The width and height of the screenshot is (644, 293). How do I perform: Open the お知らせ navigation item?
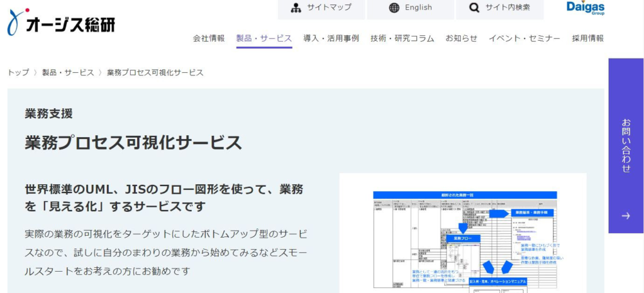[x=462, y=38]
